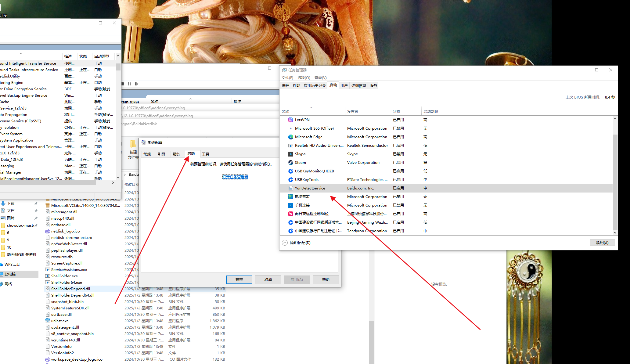Open 应用历史记录 tab
The height and width of the screenshot is (364, 630).
(x=315, y=86)
